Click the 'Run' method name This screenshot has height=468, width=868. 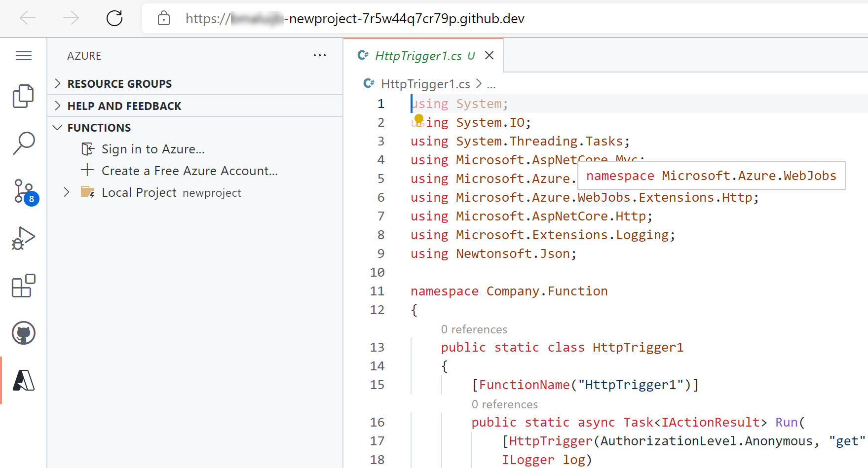click(786, 422)
